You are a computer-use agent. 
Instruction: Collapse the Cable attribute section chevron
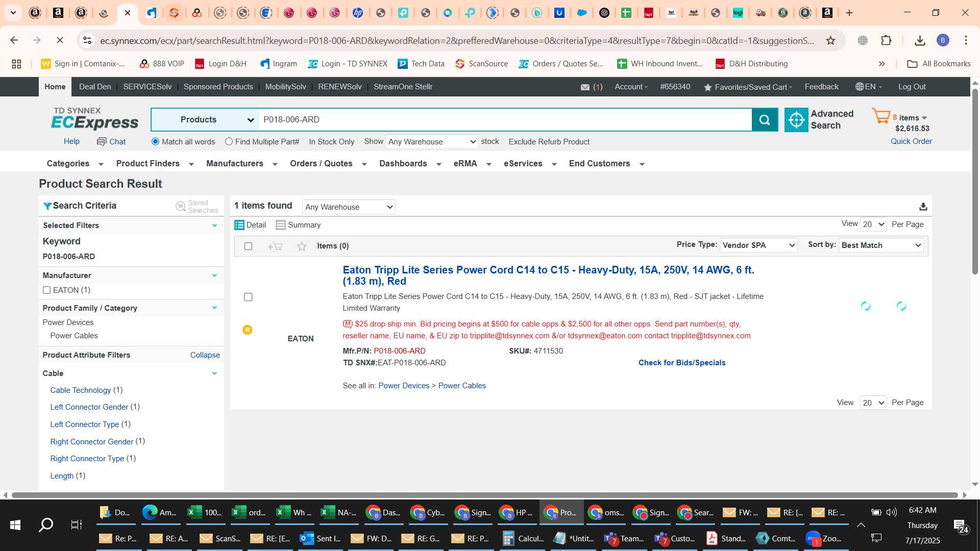pyautogui.click(x=214, y=373)
